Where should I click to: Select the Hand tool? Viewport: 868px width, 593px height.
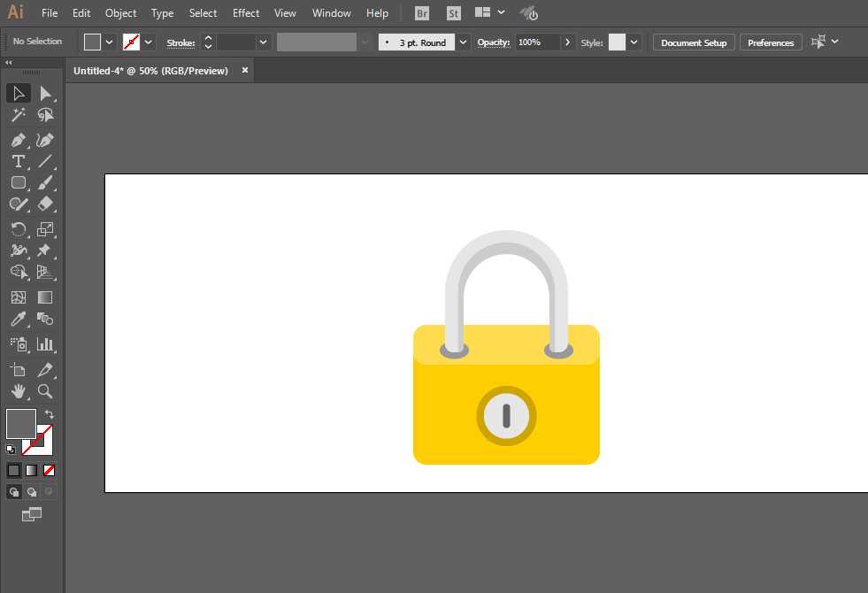pyautogui.click(x=18, y=390)
